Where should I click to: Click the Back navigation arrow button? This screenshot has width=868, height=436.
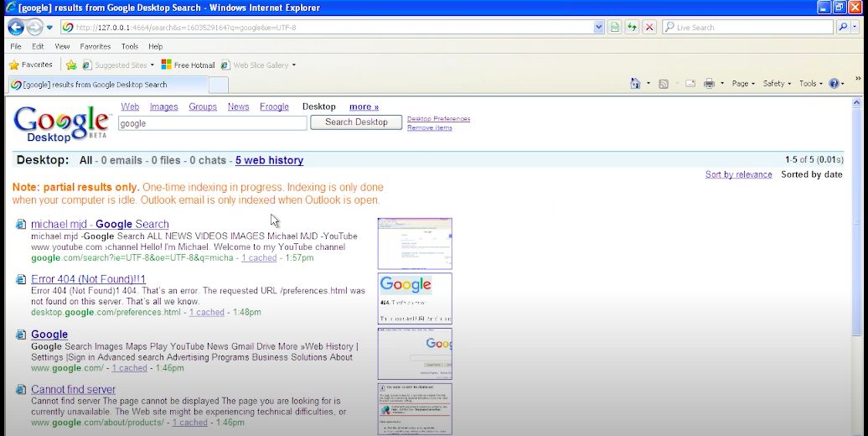[15, 27]
